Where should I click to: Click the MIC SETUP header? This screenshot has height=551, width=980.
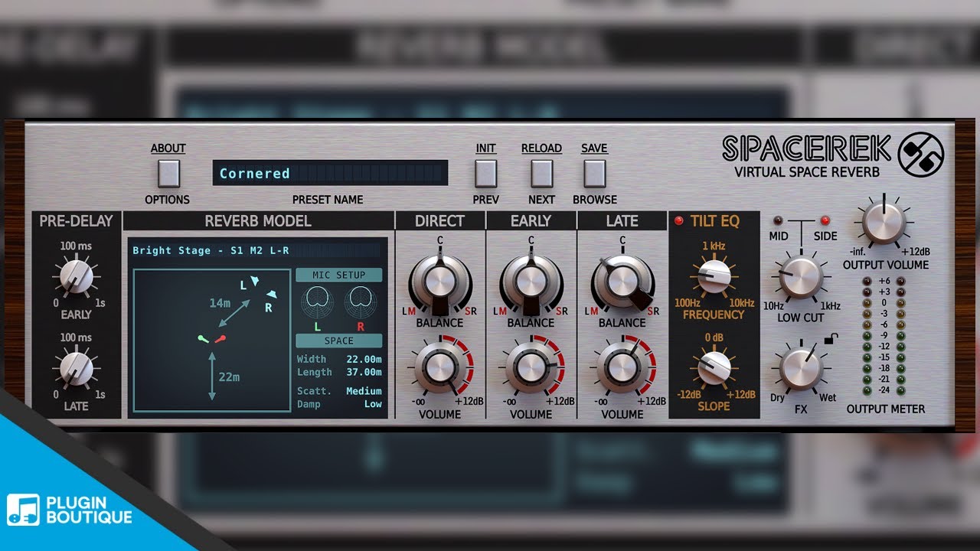[x=339, y=275]
